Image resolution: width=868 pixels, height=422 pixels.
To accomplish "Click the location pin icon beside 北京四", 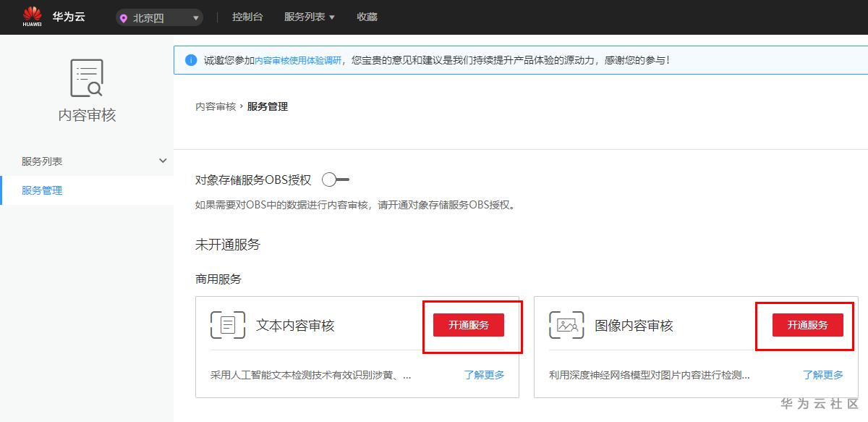I will tap(124, 18).
